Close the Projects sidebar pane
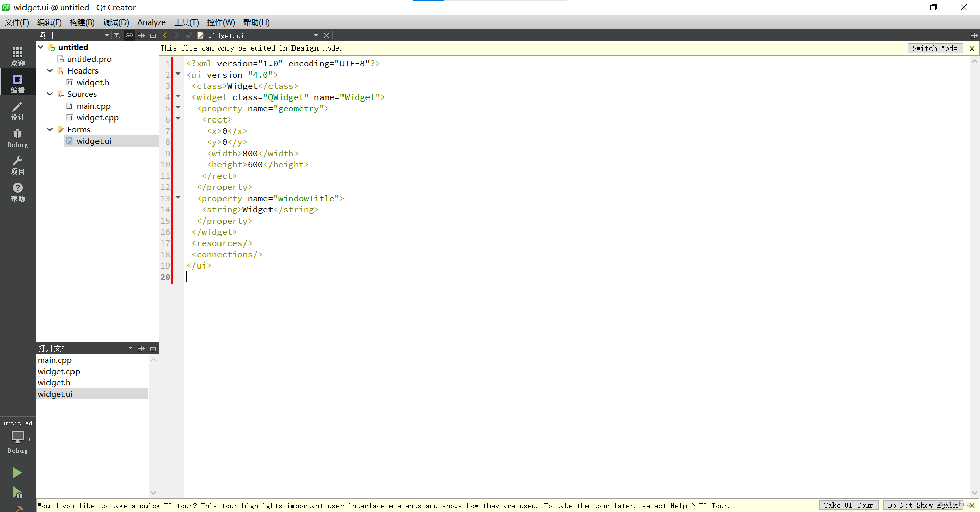This screenshot has height=512, width=980. pos(153,35)
